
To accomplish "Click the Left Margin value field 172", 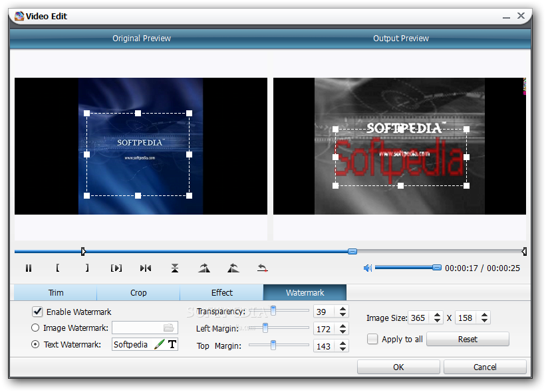I will coord(324,329).
